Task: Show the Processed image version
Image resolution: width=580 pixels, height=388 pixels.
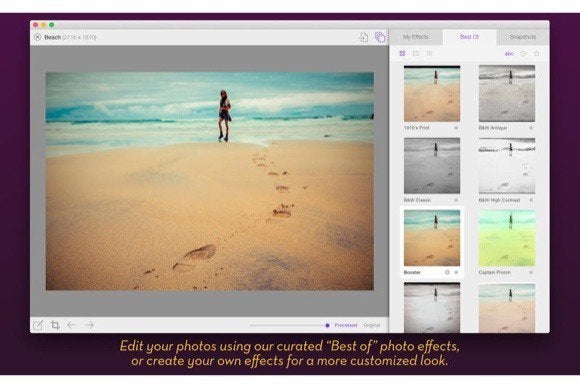Action: click(346, 325)
